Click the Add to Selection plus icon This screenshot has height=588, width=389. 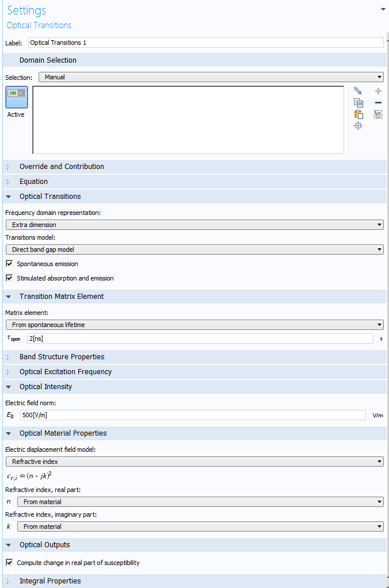click(x=378, y=91)
